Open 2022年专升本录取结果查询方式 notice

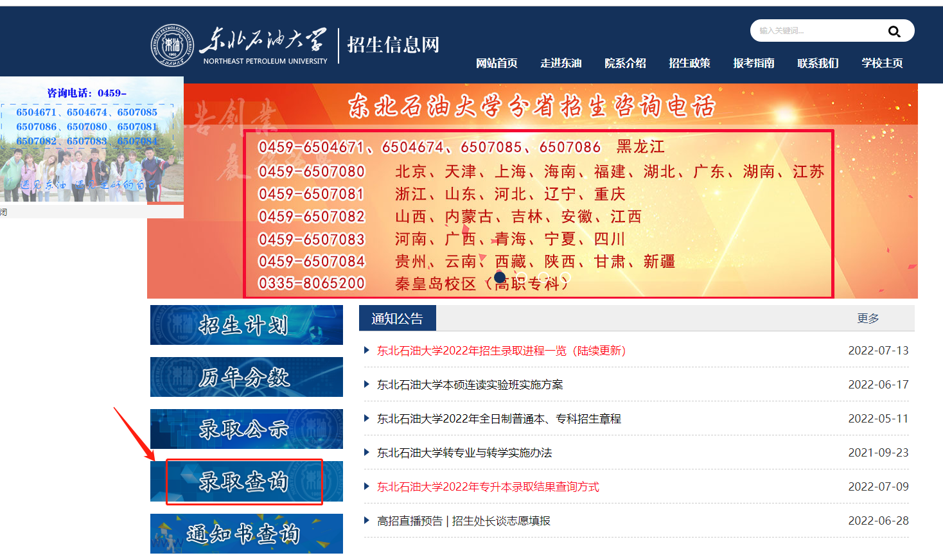pos(488,487)
